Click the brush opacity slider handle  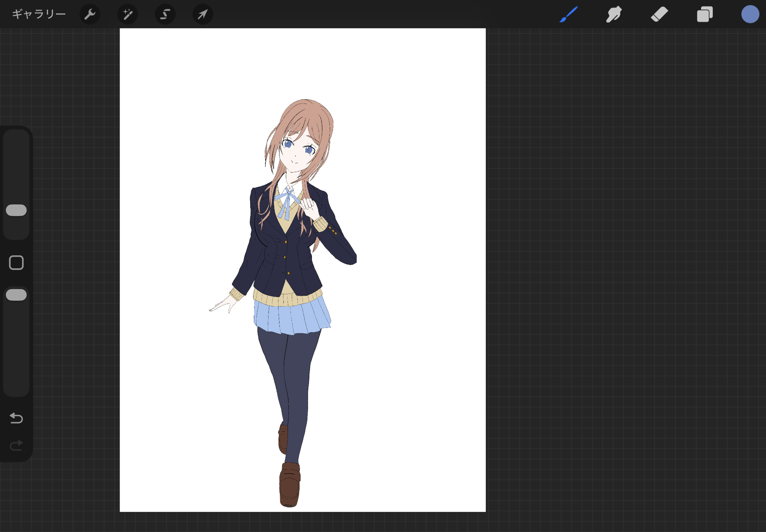click(x=16, y=295)
